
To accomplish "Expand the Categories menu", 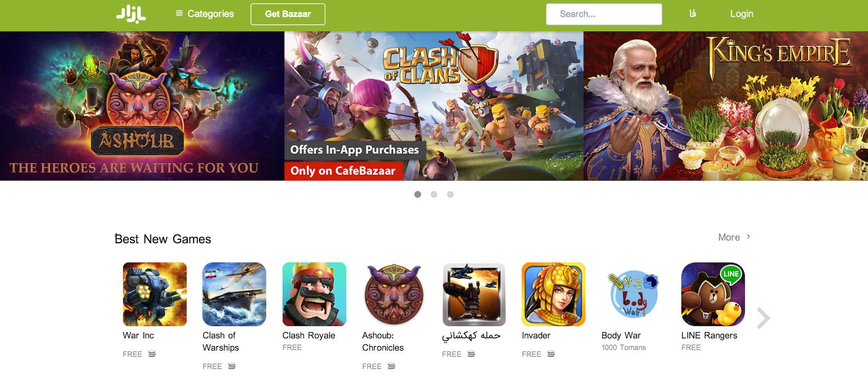I will [x=205, y=14].
